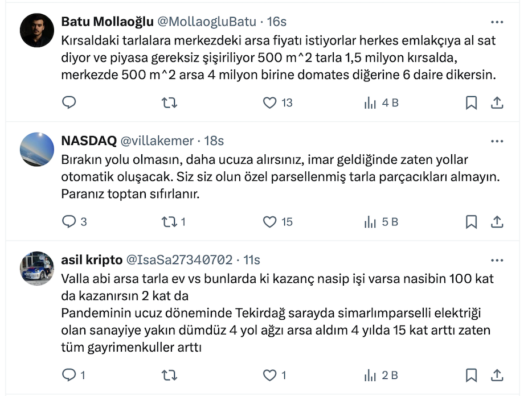
Task: Bookmark asil kripto's tweet
Action: coord(471,375)
